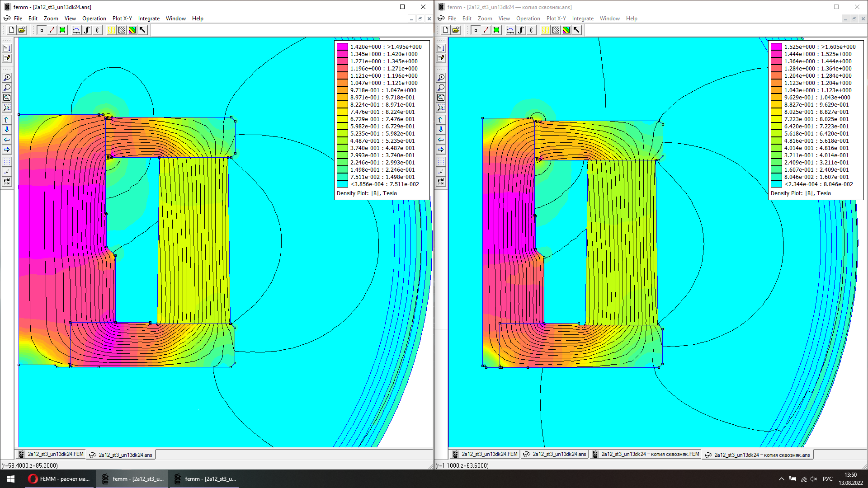Toggle the yellow mesh display in the left window

pos(111,30)
